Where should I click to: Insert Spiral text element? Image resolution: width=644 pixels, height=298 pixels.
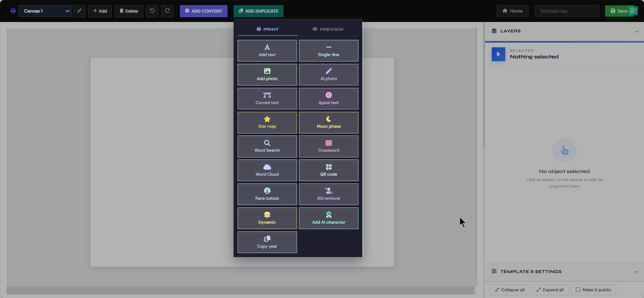coord(328,99)
